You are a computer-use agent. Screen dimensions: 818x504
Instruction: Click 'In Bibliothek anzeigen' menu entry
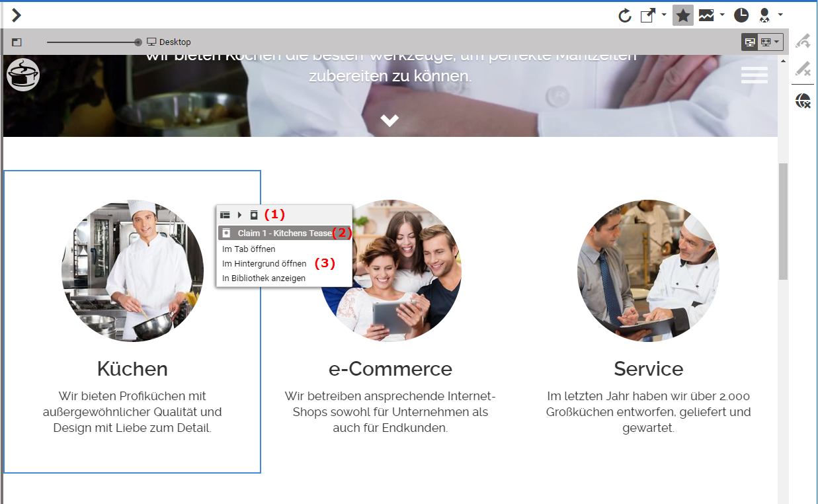click(x=264, y=278)
